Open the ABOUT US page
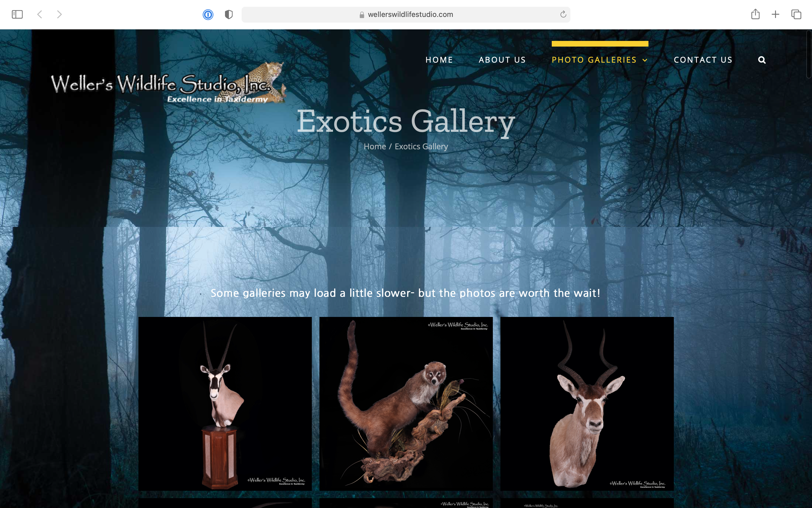The height and width of the screenshot is (508, 812). tap(502, 60)
